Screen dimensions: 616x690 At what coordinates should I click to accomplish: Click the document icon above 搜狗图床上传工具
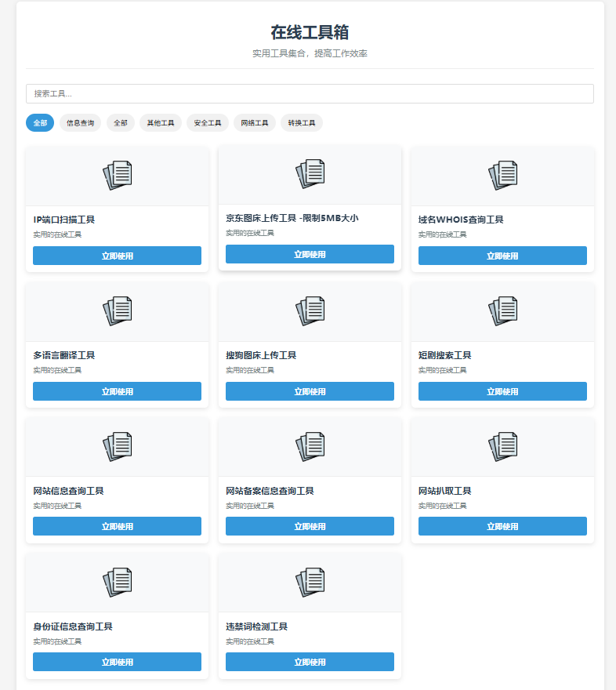pyautogui.click(x=310, y=311)
